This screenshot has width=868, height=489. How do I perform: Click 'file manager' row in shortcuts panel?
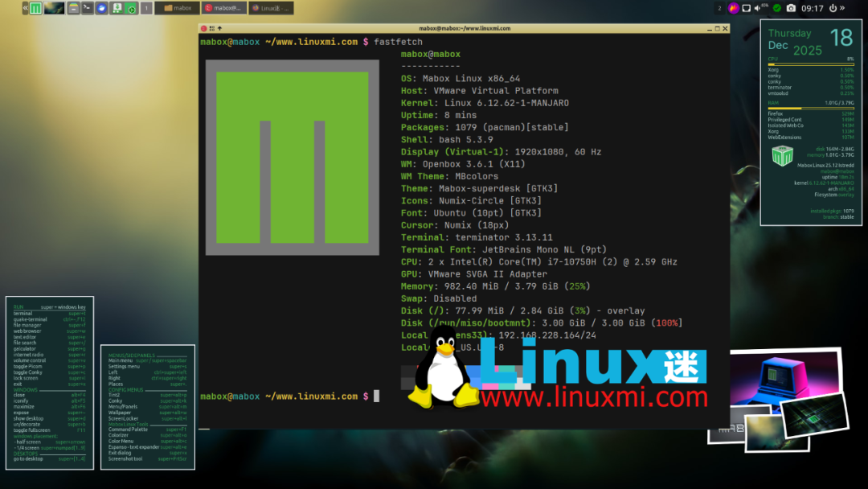point(49,325)
